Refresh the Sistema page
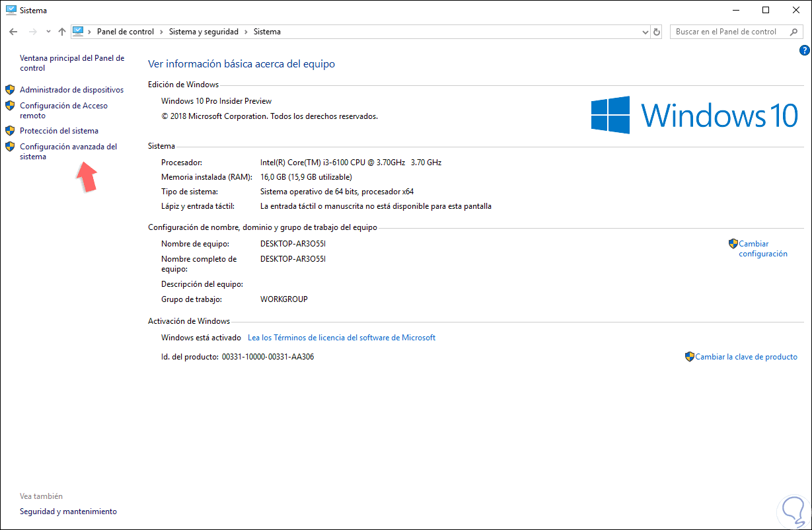The height and width of the screenshot is (530, 812). point(657,32)
